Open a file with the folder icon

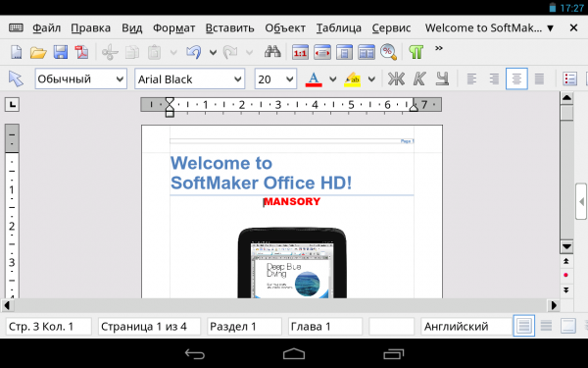click(x=38, y=52)
